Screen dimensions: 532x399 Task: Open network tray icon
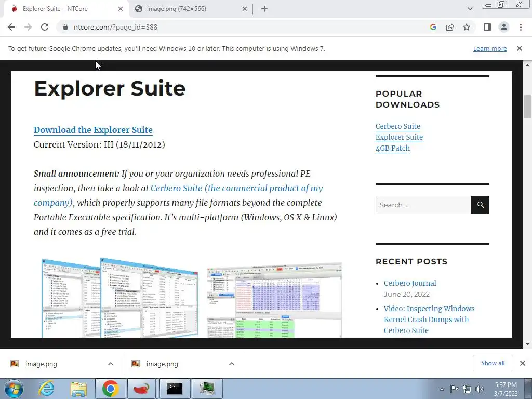(467, 389)
